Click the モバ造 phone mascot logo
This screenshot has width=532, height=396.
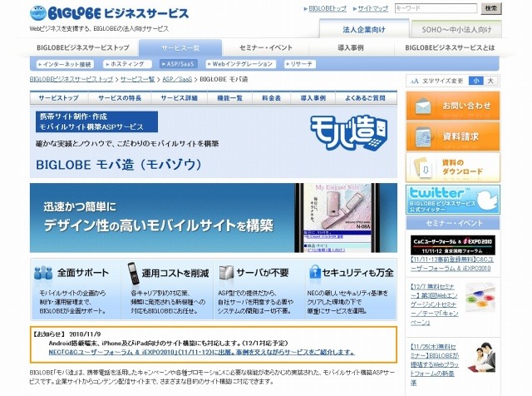point(349,133)
